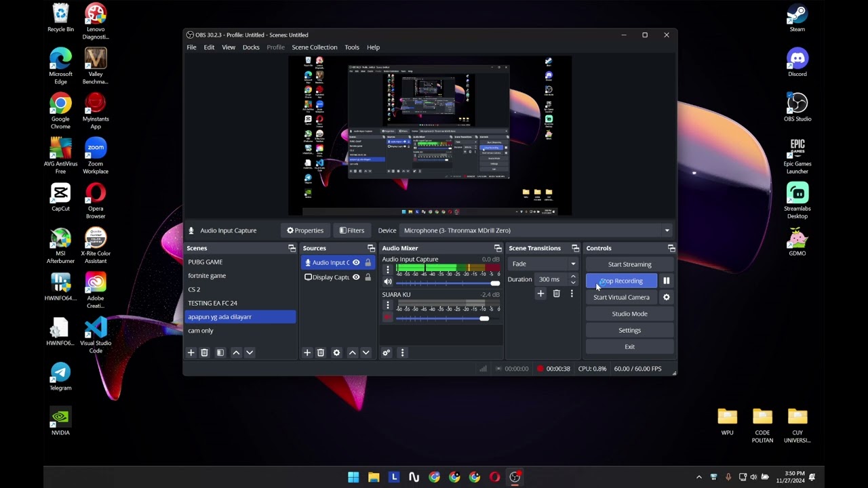Hide the Audio Input Capture source

click(356, 262)
